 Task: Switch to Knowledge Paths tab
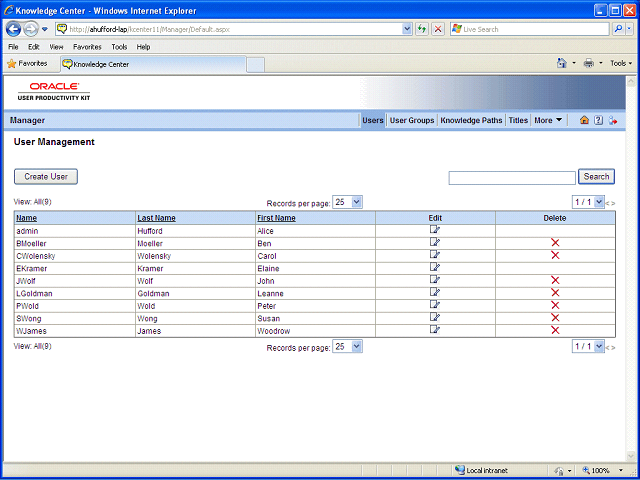coord(471,120)
